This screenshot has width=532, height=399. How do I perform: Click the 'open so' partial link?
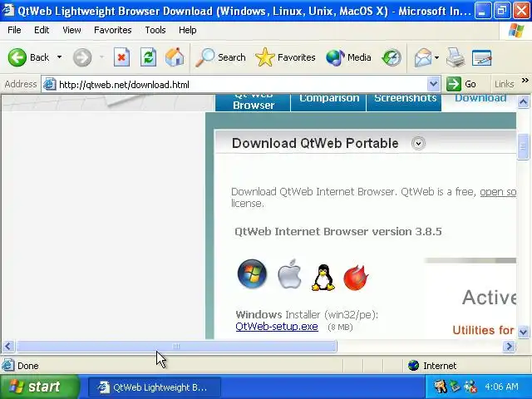coord(498,192)
